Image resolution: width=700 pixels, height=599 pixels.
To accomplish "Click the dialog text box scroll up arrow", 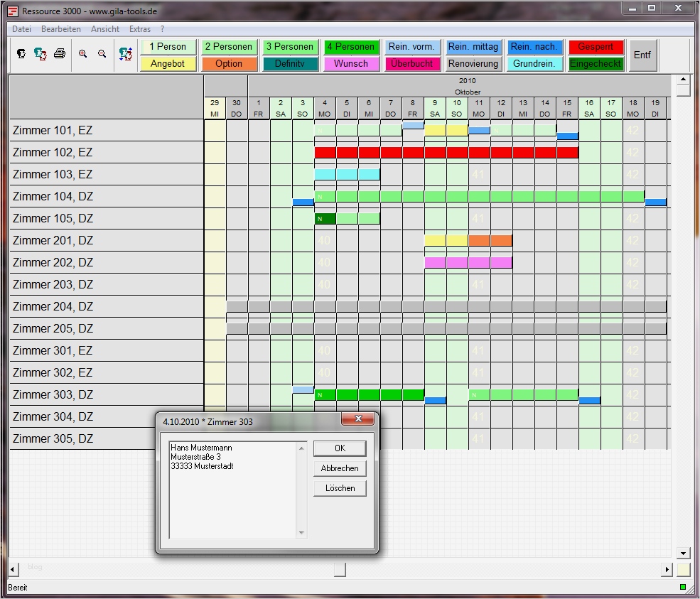I will [302, 448].
